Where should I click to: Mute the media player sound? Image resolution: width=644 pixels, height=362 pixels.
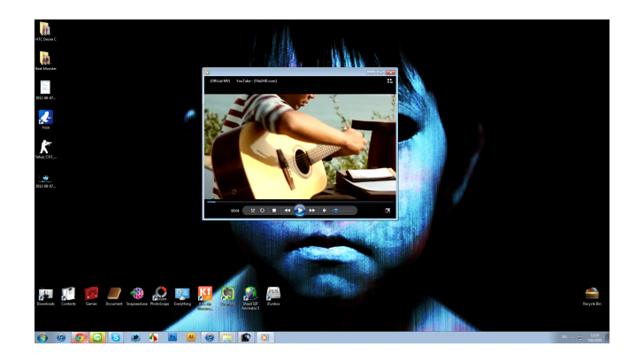325,211
